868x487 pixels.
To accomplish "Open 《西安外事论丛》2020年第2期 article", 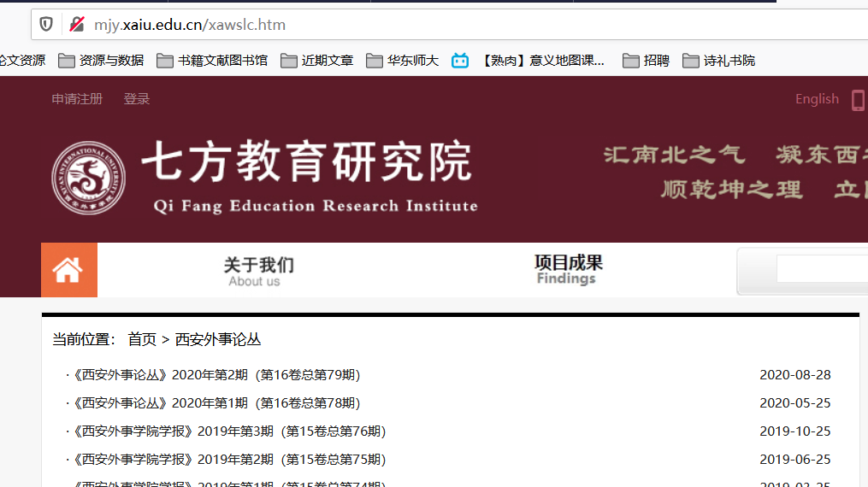I will click(216, 375).
